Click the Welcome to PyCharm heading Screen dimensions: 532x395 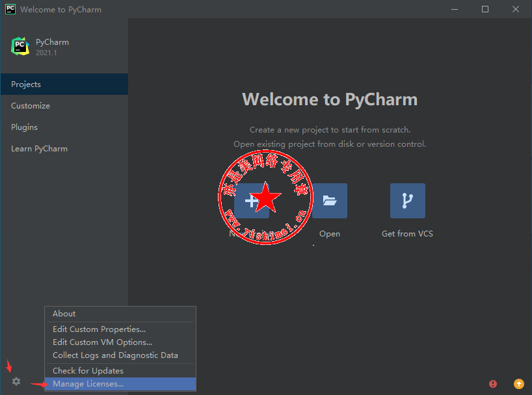(x=330, y=99)
